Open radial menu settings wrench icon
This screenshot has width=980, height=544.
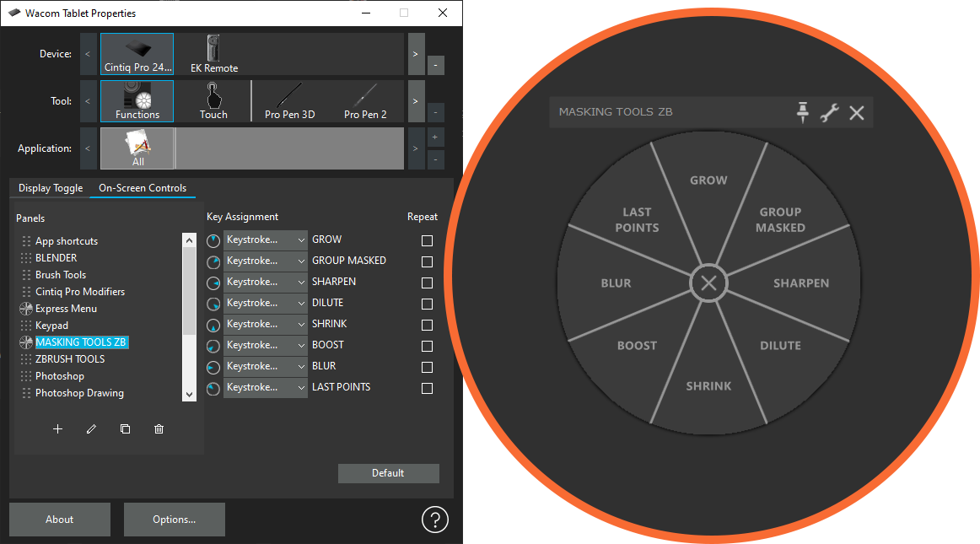coord(829,112)
